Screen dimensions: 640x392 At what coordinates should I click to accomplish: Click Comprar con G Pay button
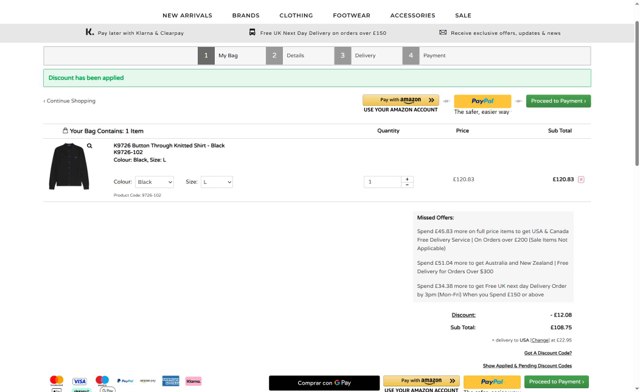point(324,383)
